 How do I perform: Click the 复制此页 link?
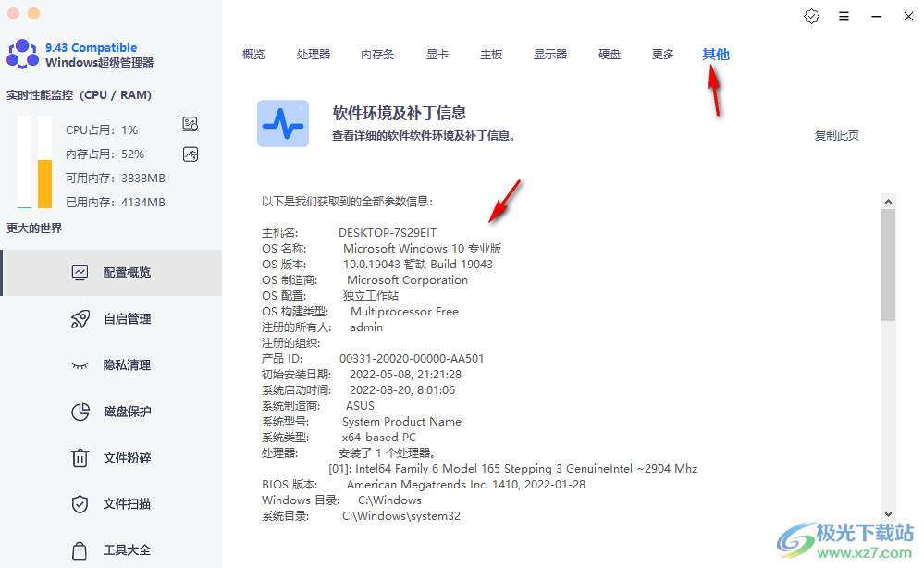(x=837, y=135)
